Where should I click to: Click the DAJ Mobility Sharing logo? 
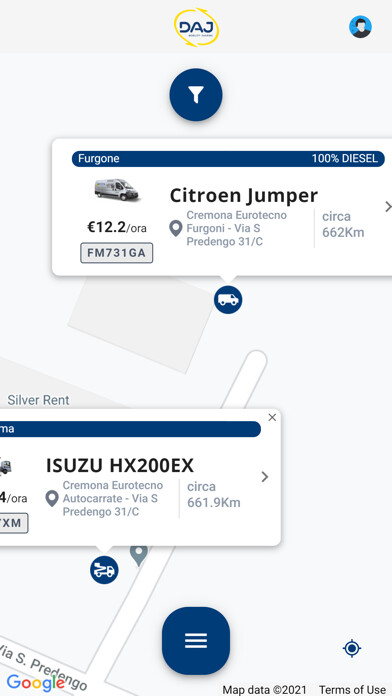pos(196,27)
